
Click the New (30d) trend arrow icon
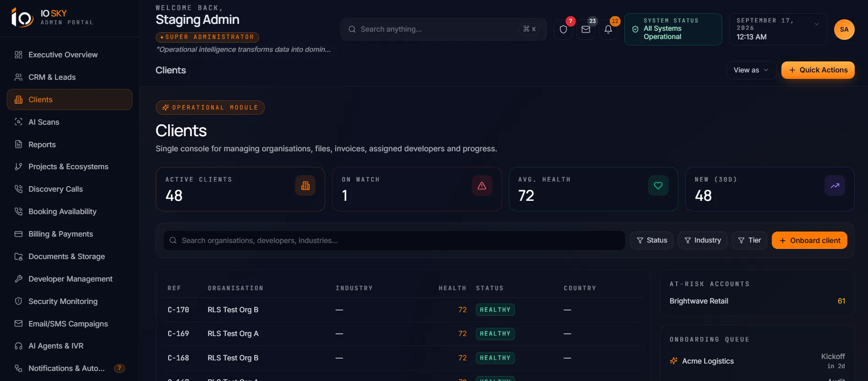click(835, 186)
